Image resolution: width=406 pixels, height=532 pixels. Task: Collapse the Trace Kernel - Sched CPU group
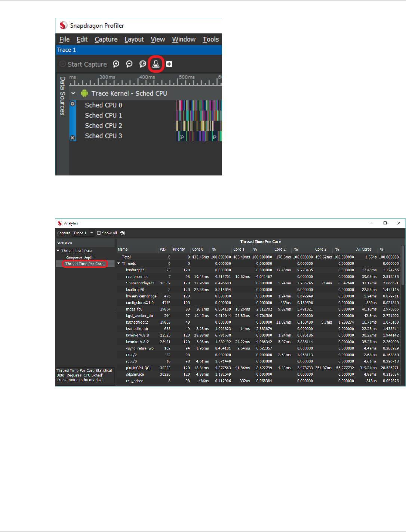(73, 93)
